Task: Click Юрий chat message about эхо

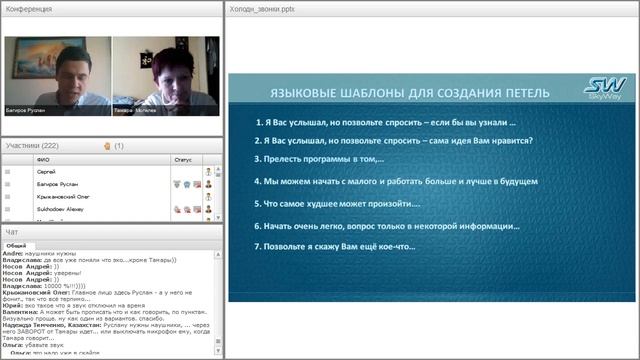Action: pos(74,305)
